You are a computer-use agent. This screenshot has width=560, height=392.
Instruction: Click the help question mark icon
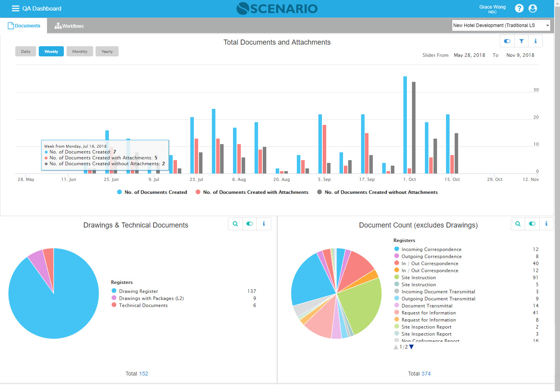(x=519, y=8)
